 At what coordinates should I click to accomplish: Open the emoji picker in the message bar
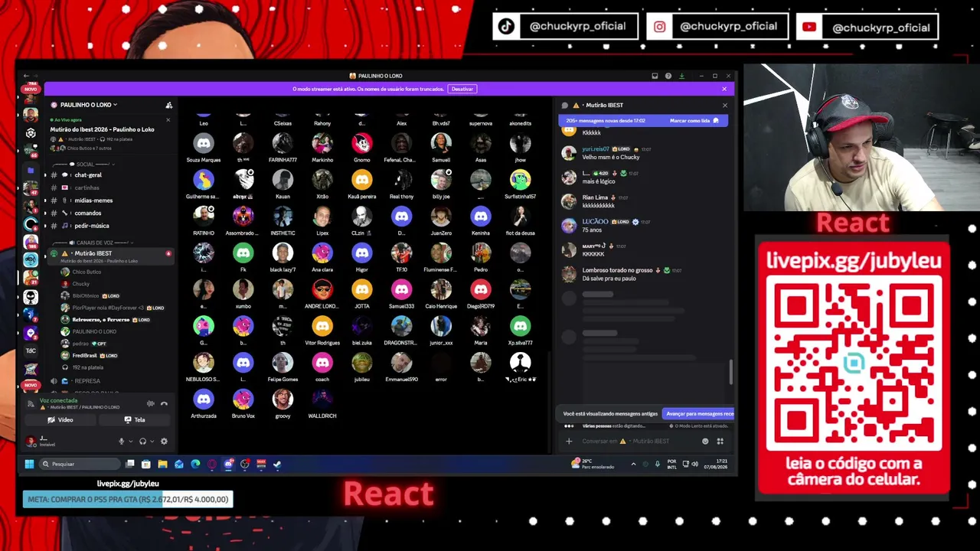pos(705,442)
